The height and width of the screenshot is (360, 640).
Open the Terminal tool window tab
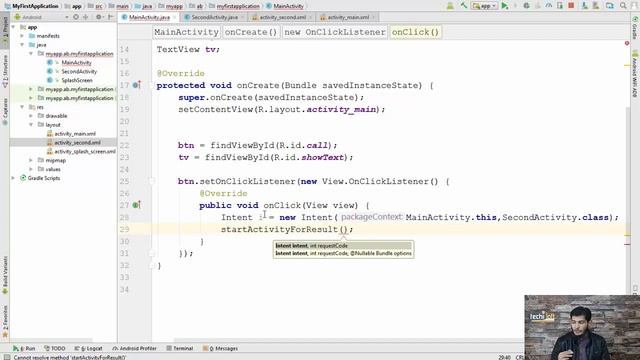click(x=180, y=349)
